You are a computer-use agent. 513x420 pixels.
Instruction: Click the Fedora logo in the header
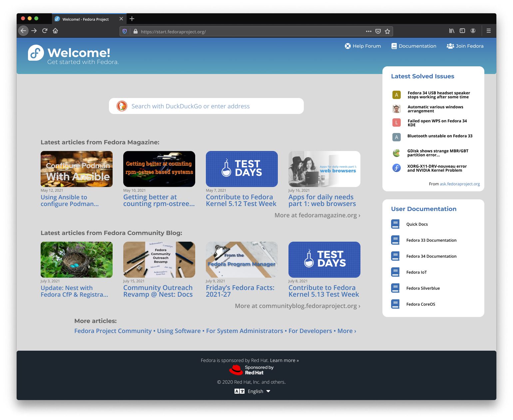pos(36,53)
